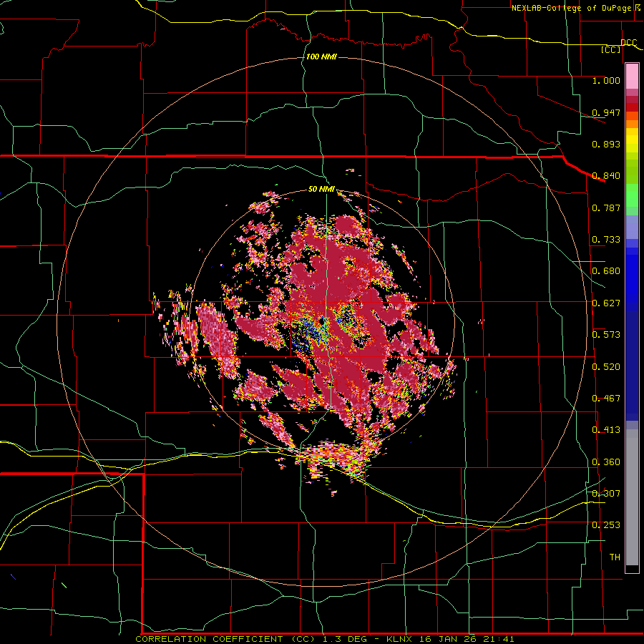Click the light pink segment atop the color bar
The height and width of the screenshot is (644, 644).
[x=632, y=77]
